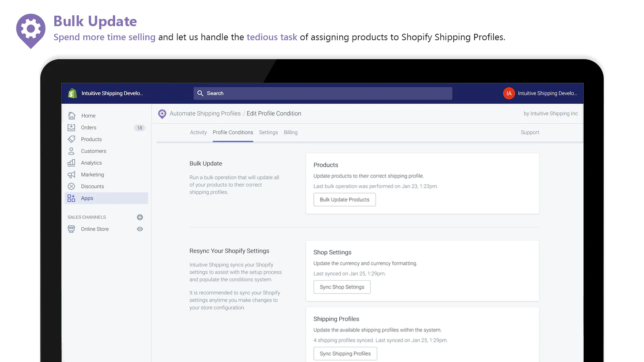
Task: Click the Customers person icon
Action: click(x=71, y=151)
